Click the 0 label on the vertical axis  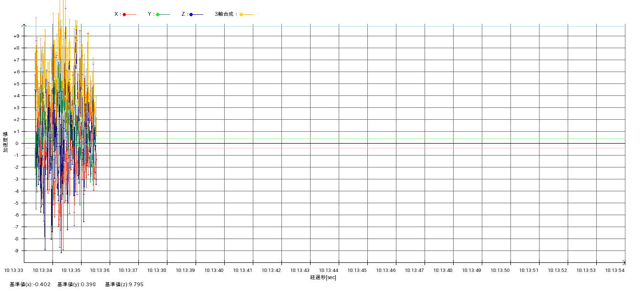pos(17,144)
